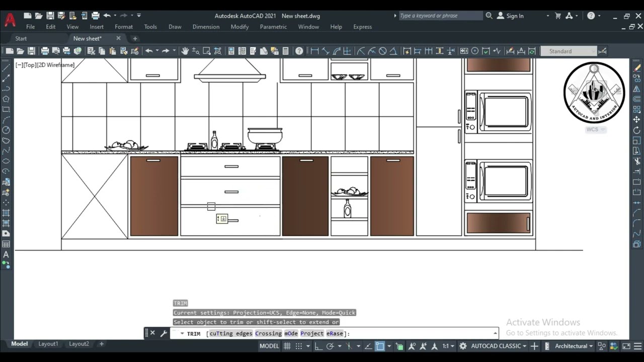This screenshot has height=362, width=644.
Task: Open AUTOCAD CLASSIC workspace switching dropdown
Action: pos(499,346)
